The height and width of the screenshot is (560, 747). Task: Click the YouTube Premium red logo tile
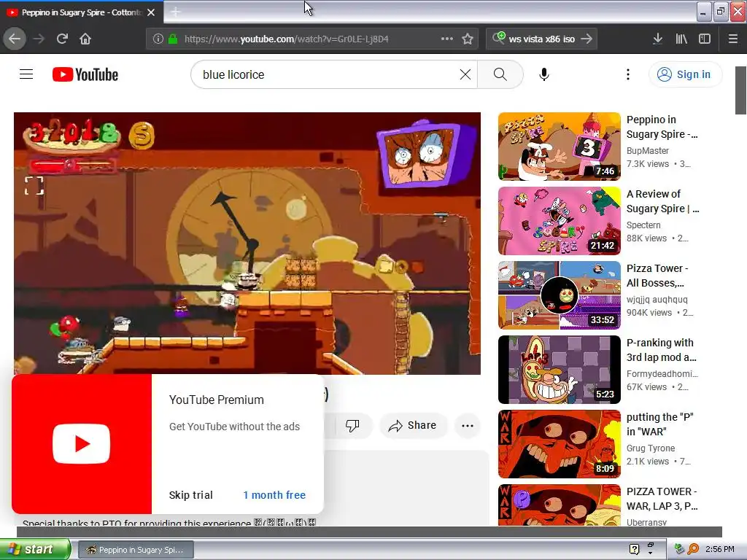82,444
